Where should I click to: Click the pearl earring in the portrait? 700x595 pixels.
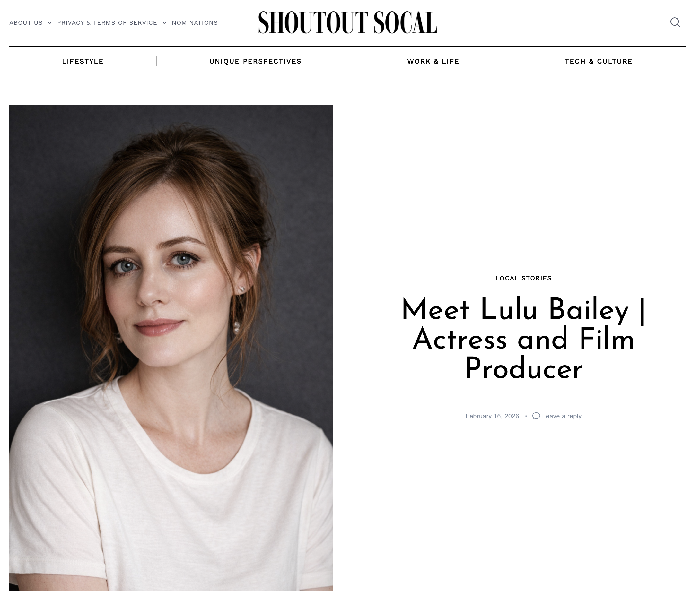click(237, 326)
